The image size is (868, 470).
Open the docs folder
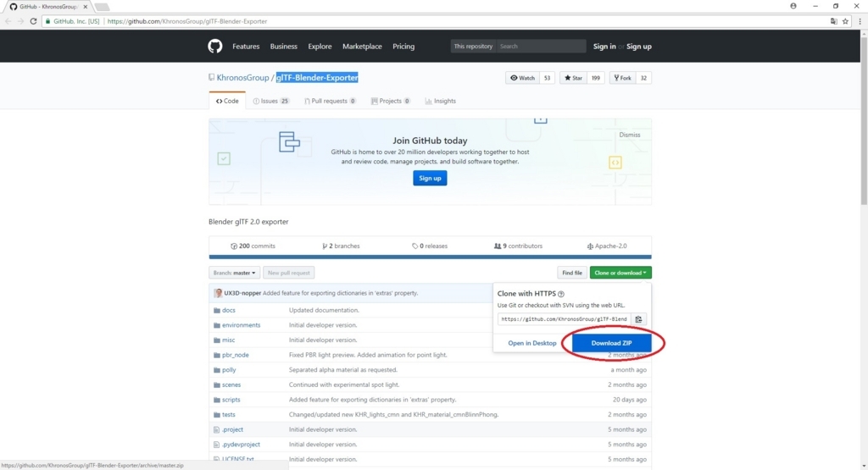[x=229, y=310]
